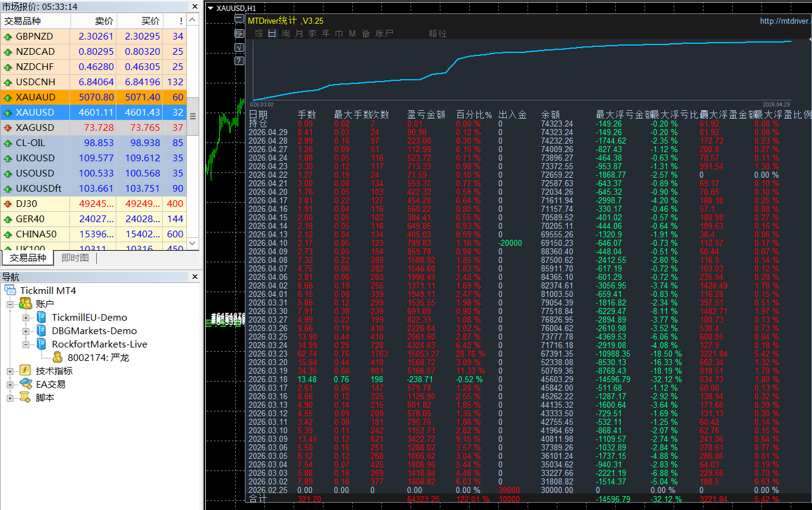Click the 卖价 column header
The height and width of the screenshot is (510, 812).
(x=93, y=21)
